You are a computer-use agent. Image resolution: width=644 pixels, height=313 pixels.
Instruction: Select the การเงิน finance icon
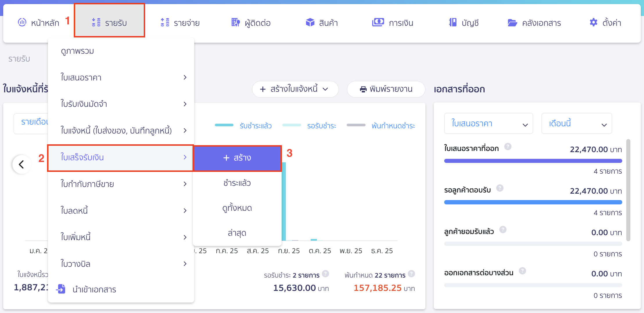378,22
